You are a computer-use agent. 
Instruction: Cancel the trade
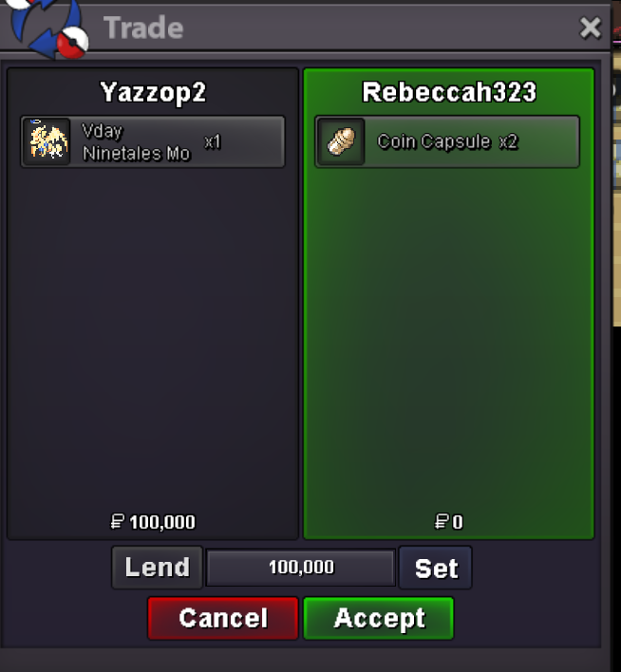pyautogui.click(x=223, y=619)
